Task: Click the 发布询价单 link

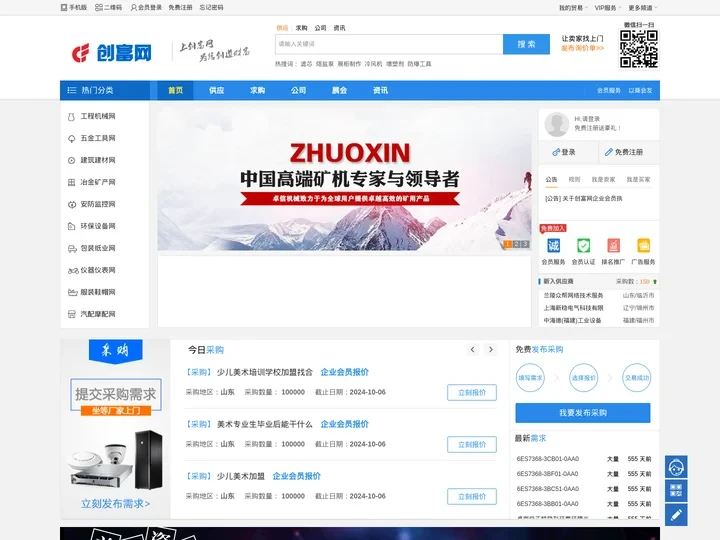Action: (582, 48)
